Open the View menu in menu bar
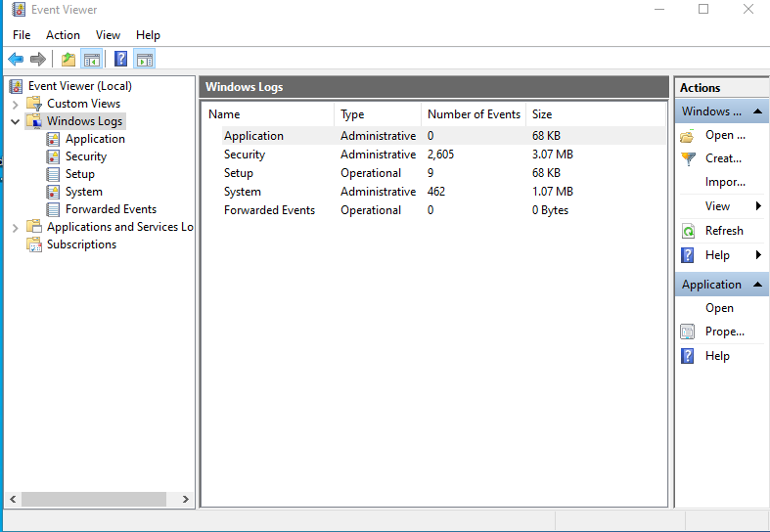770x532 pixels. [108, 35]
